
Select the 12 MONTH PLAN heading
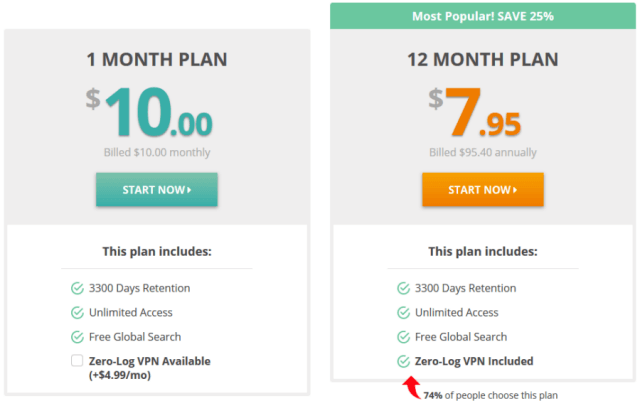[x=483, y=60]
